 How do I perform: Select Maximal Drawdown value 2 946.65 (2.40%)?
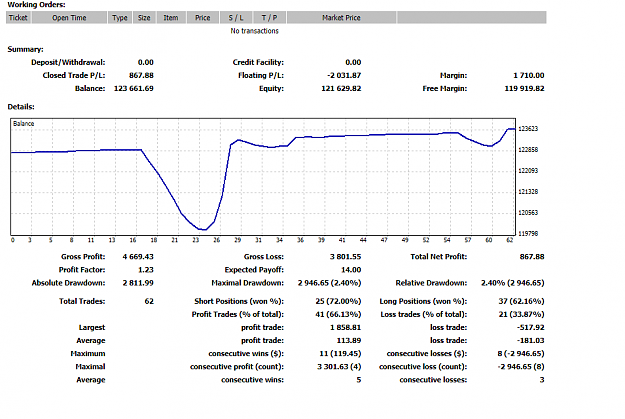coord(330,283)
